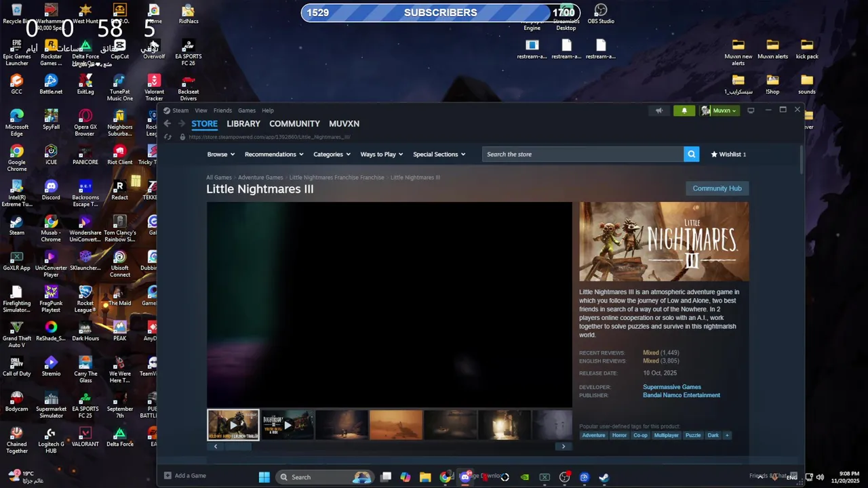Open Little Nightmares Franchise breadcrumb link
The height and width of the screenshot is (488, 868).
pyautogui.click(x=336, y=178)
